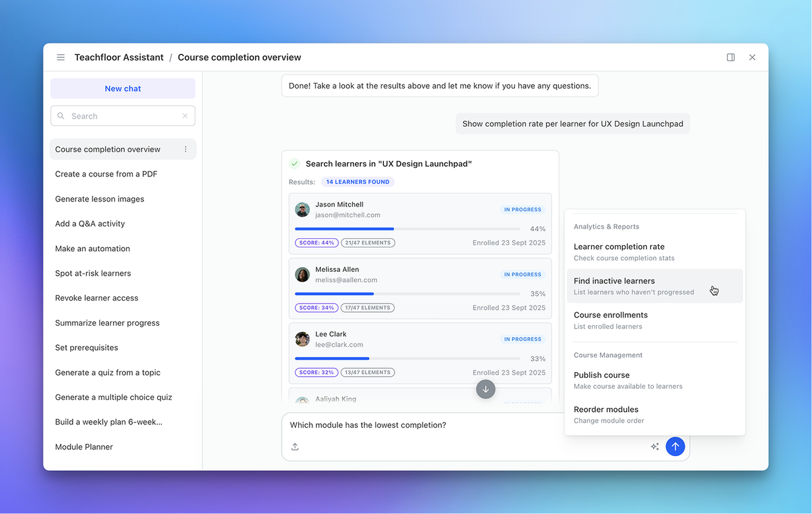Open Generate lesson images chat
Screen dimensions: 812x514
pos(100,199)
